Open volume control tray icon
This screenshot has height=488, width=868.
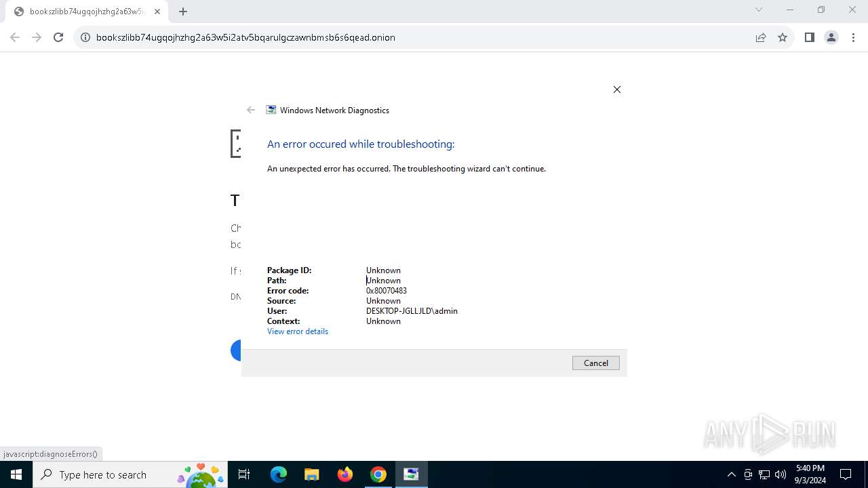point(780,474)
